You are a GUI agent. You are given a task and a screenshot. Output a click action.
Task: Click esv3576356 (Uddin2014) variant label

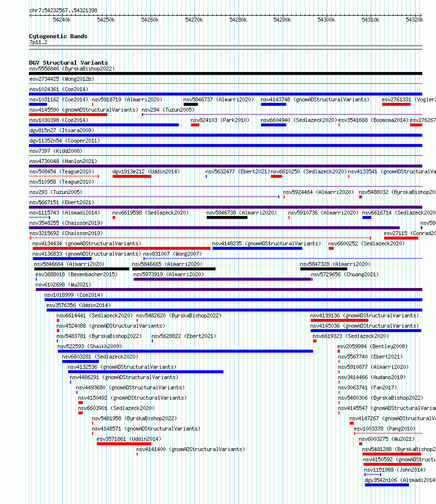coord(78,305)
